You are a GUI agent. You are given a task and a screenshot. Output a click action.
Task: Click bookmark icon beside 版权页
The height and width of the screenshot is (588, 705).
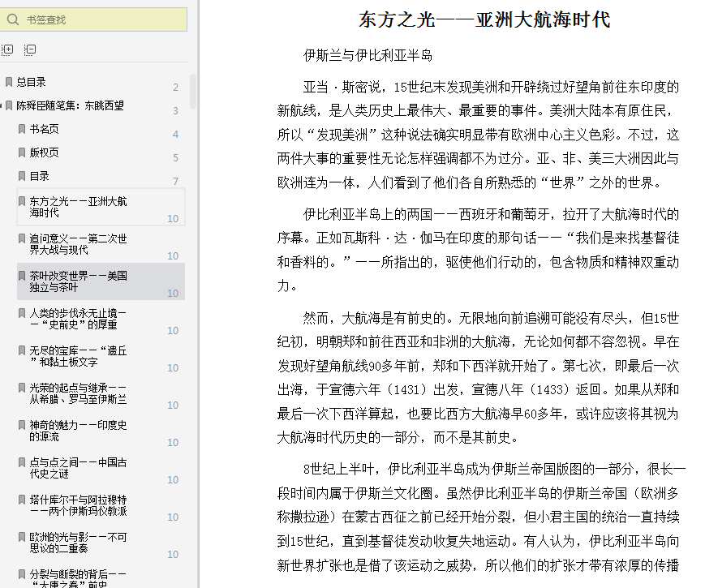pos(22,152)
